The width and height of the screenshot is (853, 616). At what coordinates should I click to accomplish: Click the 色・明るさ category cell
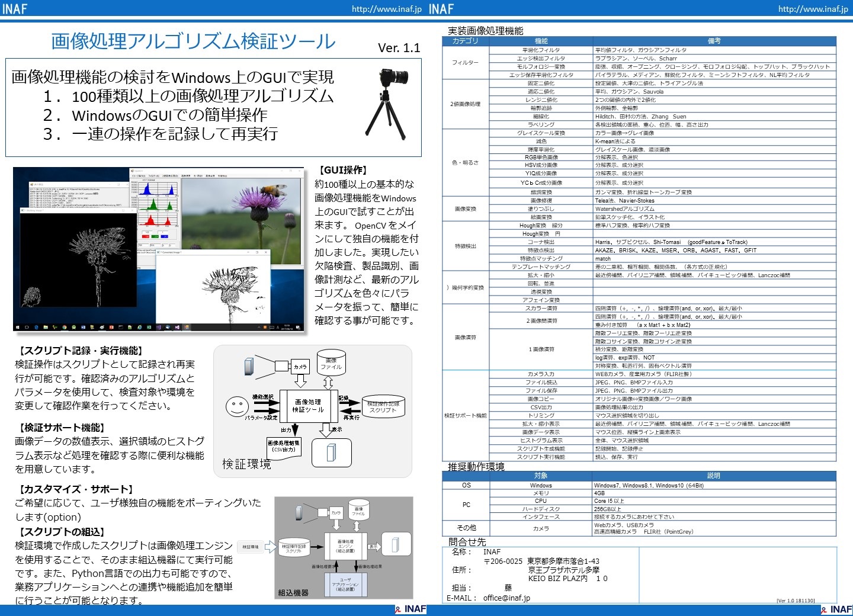[x=466, y=162]
